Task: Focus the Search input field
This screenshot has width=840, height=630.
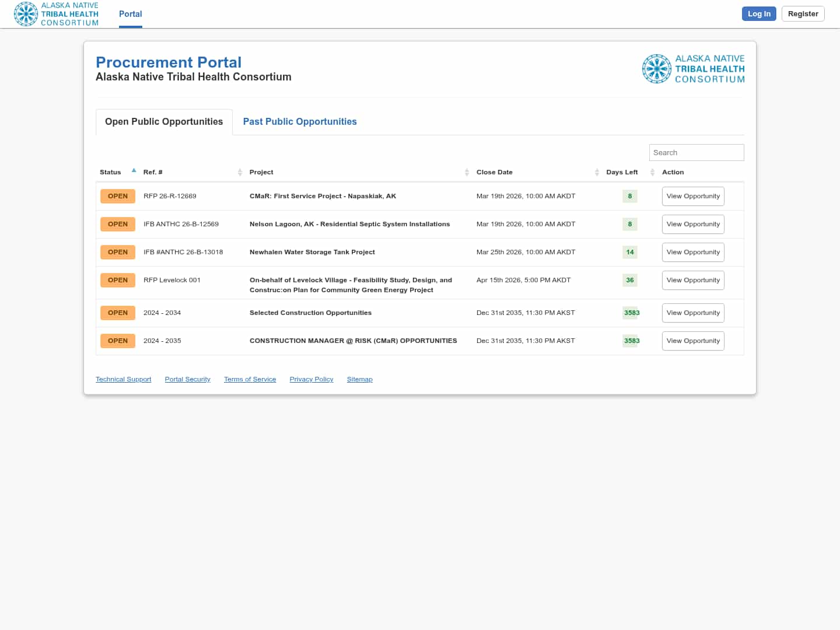Action: [x=696, y=152]
